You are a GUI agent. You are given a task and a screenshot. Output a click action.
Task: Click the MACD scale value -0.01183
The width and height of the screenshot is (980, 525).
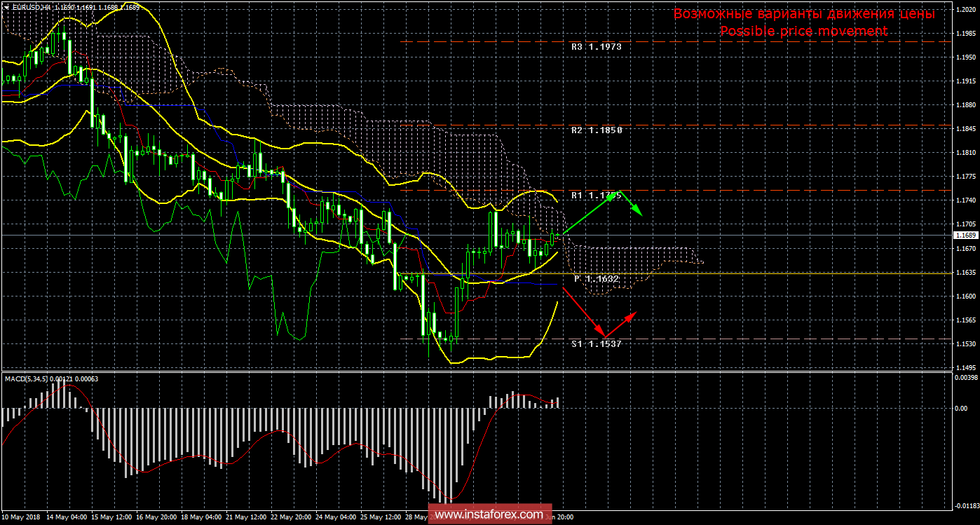[x=967, y=505]
